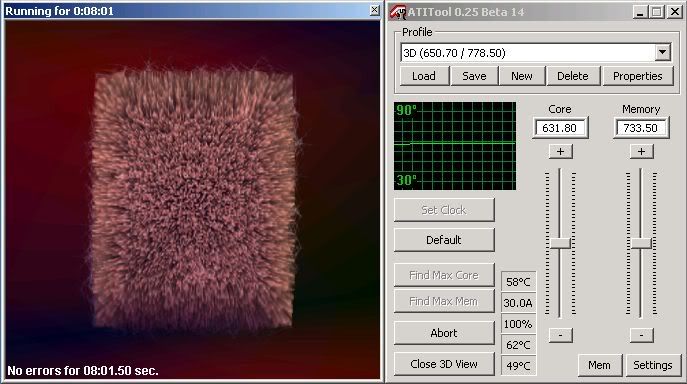Decrease Memory clock with minus button
This screenshot has height=384, width=687.
(x=641, y=335)
